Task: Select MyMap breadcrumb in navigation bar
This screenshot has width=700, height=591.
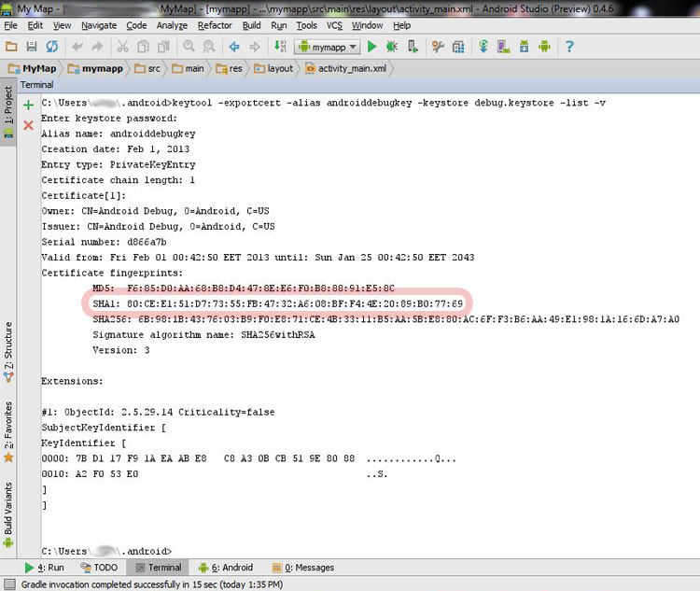Action: pos(33,68)
